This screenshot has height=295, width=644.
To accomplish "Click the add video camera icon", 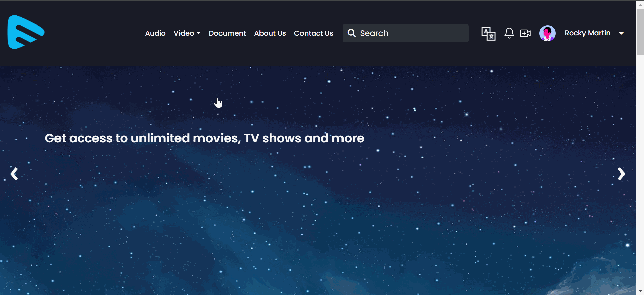I will click(525, 33).
